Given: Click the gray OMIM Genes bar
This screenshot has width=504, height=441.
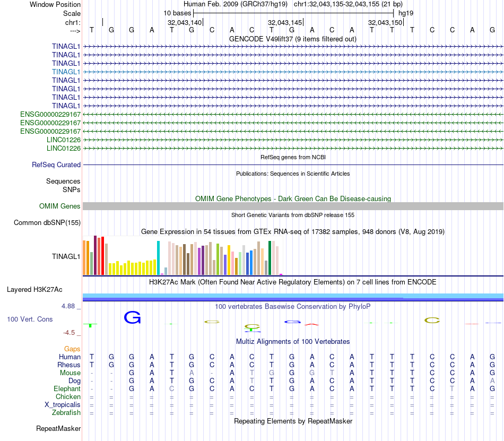Looking at the screenshot, I should tap(293, 206).
